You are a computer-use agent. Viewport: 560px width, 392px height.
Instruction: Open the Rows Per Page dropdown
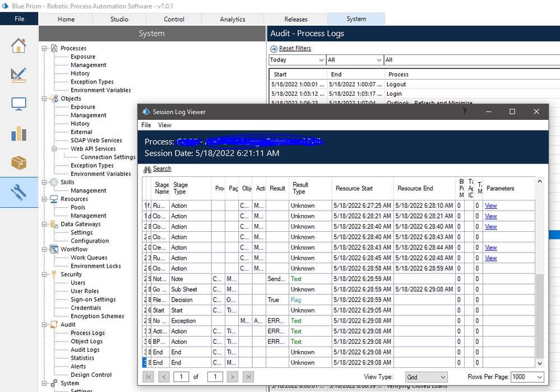click(x=527, y=377)
